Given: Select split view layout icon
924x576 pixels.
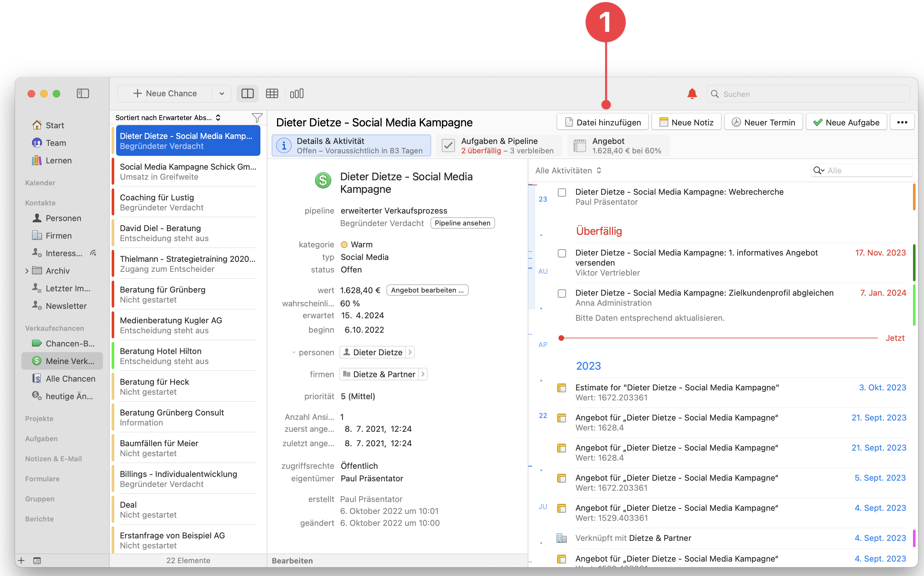Looking at the screenshot, I should tap(247, 94).
